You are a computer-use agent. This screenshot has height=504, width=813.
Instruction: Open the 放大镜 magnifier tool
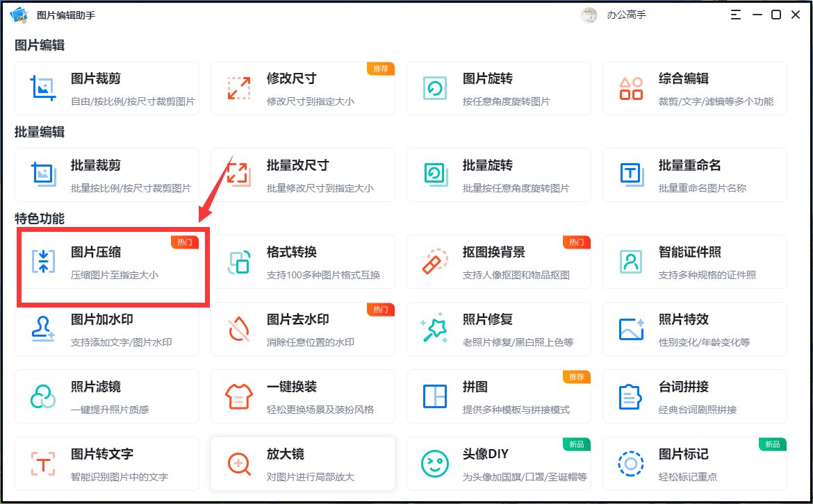[x=303, y=464]
